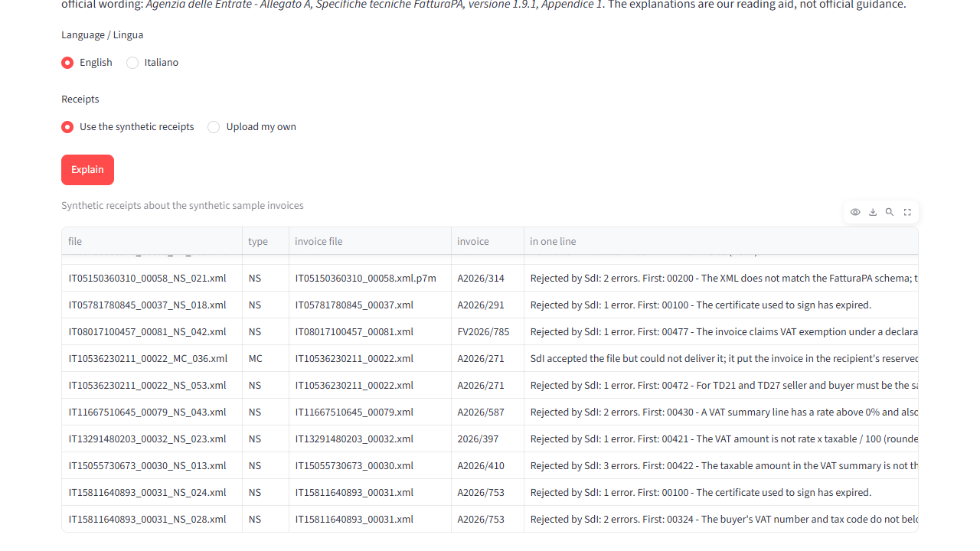Select cell IT08017100457_00081_NS_042.xml
Image resolution: width=980 pixels, height=551 pixels.
click(152, 332)
